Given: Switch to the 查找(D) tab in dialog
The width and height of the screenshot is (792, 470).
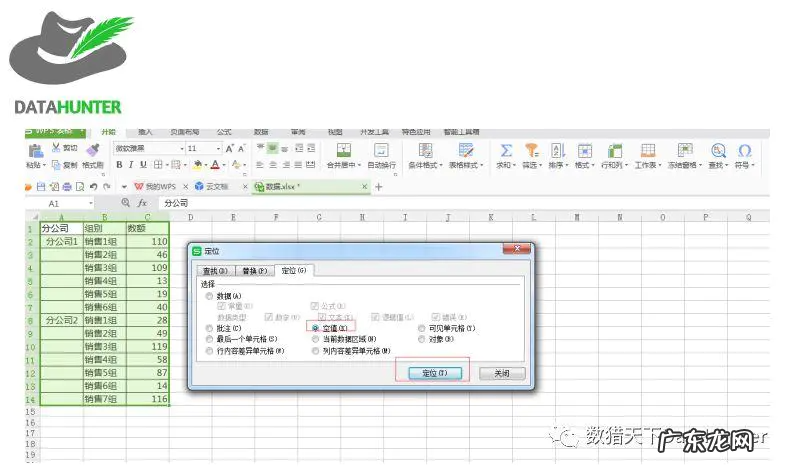Looking at the screenshot, I should [215, 271].
